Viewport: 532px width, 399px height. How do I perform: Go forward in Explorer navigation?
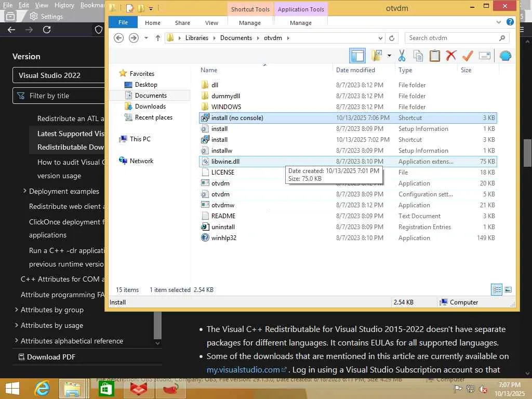point(134,38)
